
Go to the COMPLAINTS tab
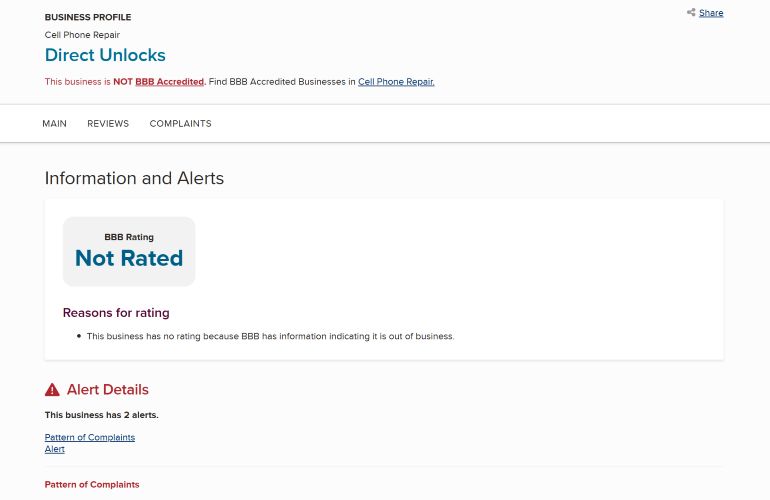[x=180, y=124]
